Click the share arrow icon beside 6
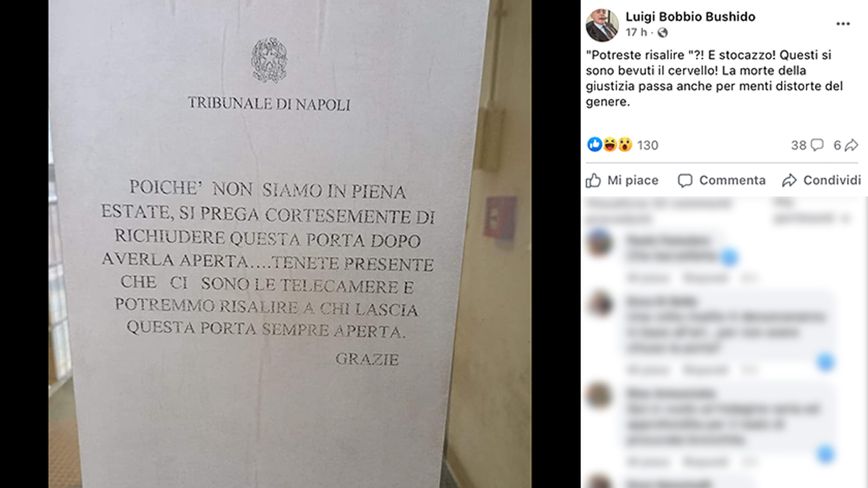Viewport: 868px width, 488px height. click(x=851, y=145)
